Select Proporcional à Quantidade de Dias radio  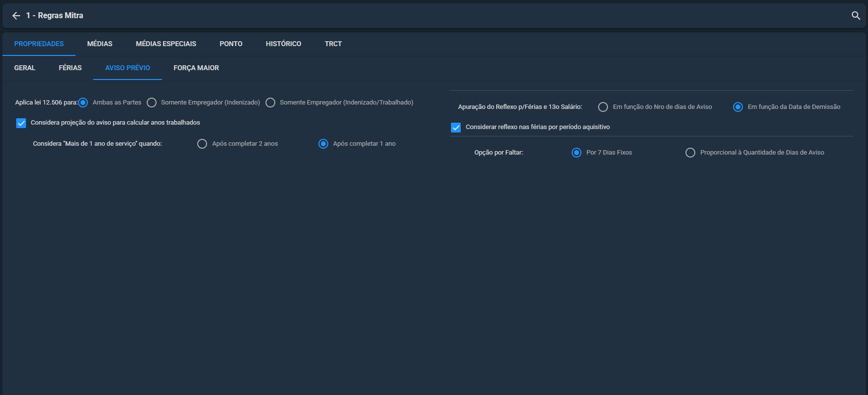(x=690, y=153)
